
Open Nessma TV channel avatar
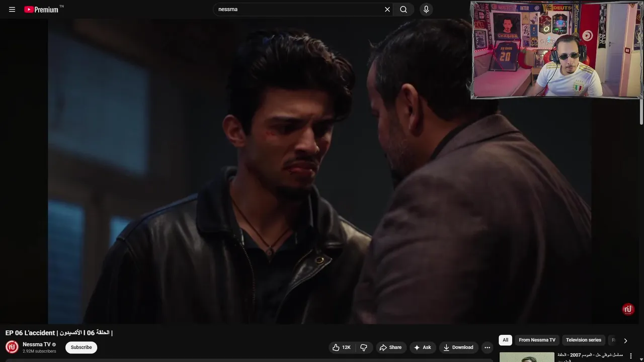(x=12, y=347)
